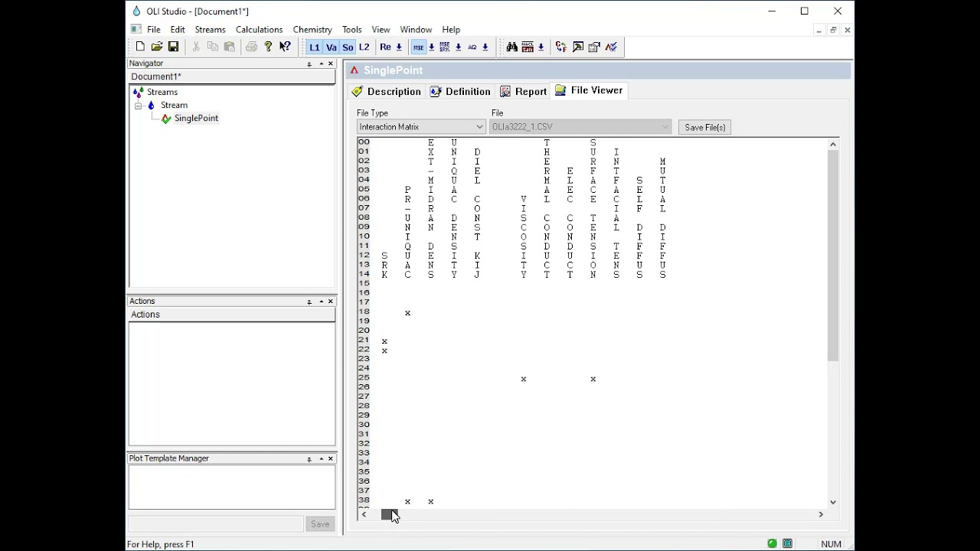980x551 pixels.
Task: Open the Streams menu
Action: click(210, 30)
